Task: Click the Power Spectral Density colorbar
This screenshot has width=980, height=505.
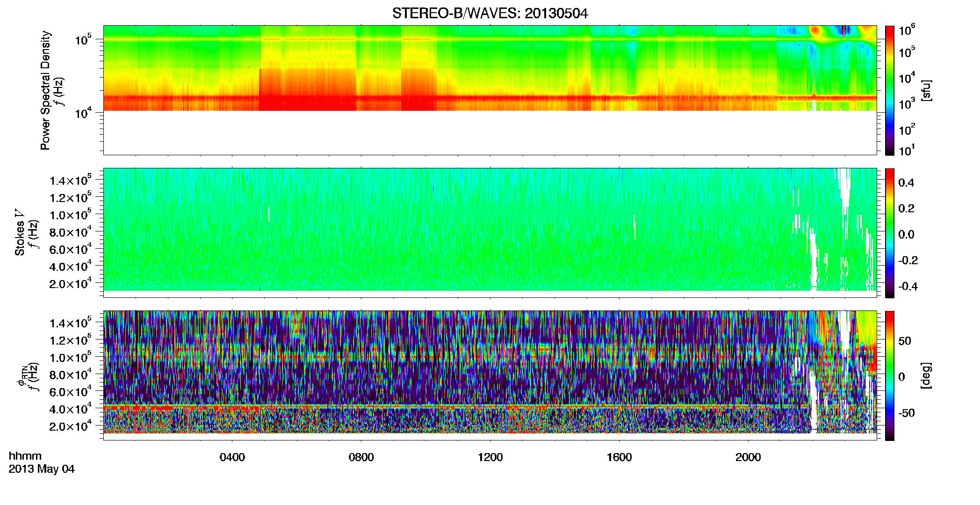Action: pyautogui.click(x=890, y=90)
